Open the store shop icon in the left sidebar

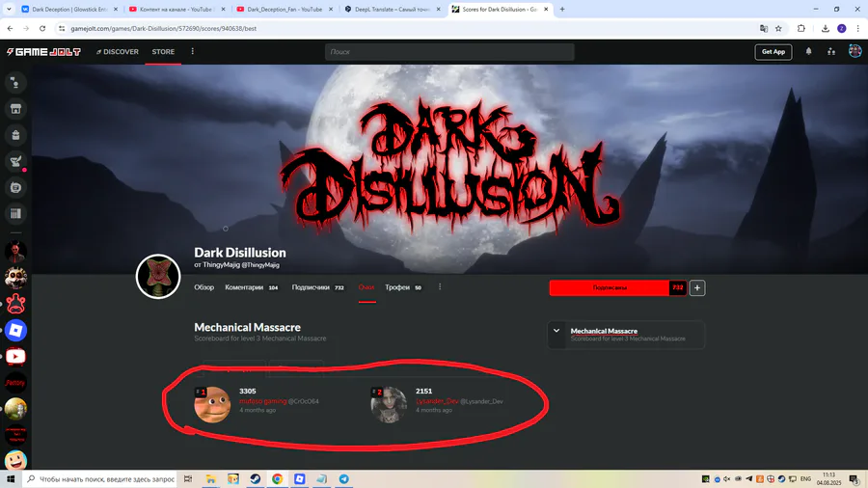(15, 109)
